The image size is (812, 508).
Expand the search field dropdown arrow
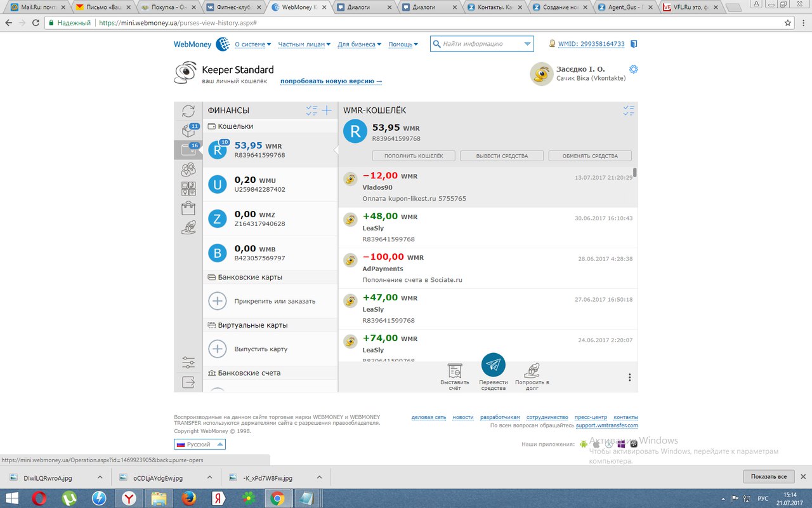click(528, 44)
